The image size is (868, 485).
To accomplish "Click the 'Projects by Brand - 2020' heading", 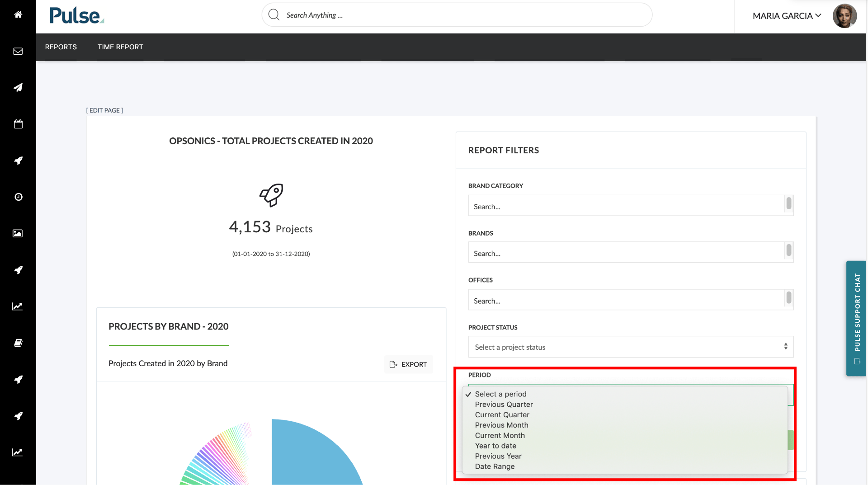I will point(169,326).
